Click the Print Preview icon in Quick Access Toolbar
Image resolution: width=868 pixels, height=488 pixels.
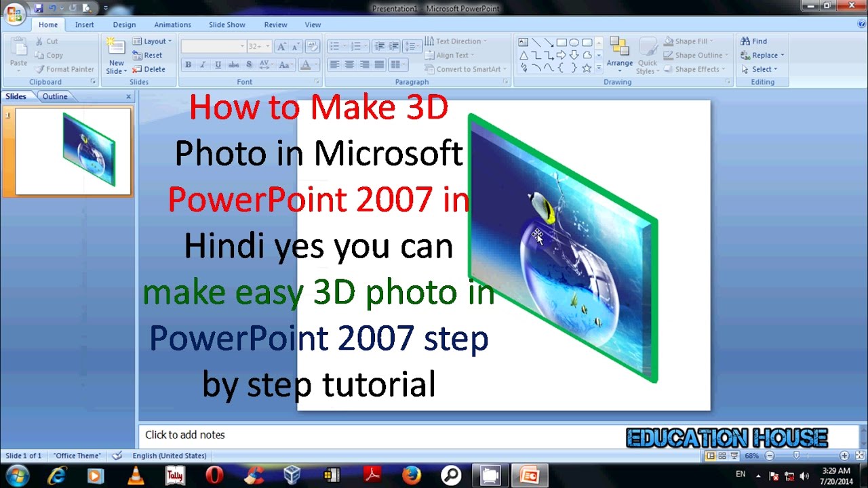coord(87,8)
